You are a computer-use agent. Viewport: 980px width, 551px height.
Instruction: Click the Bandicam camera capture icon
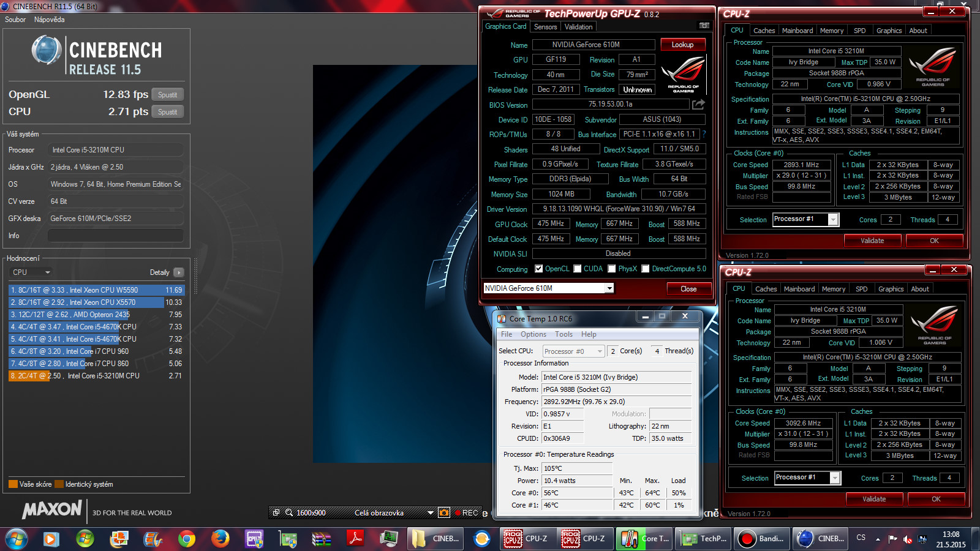(x=444, y=512)
